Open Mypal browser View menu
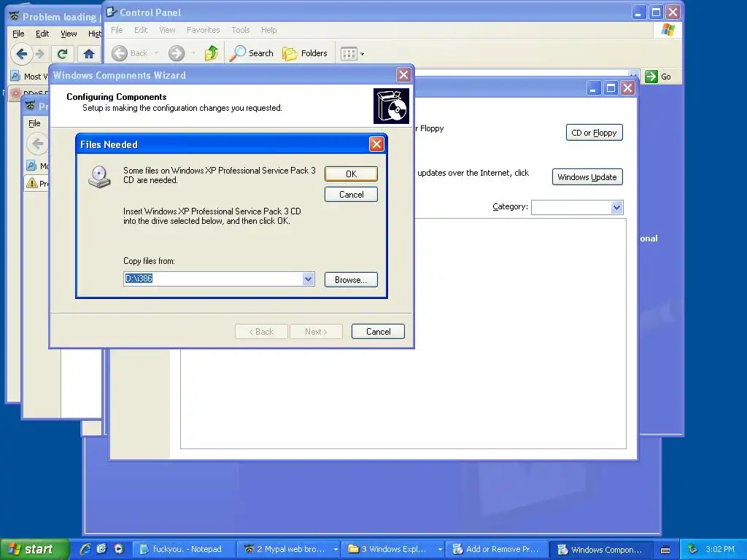Image resolution: width=747 pixels, height=560 pixels. click(x=69, y=34)
